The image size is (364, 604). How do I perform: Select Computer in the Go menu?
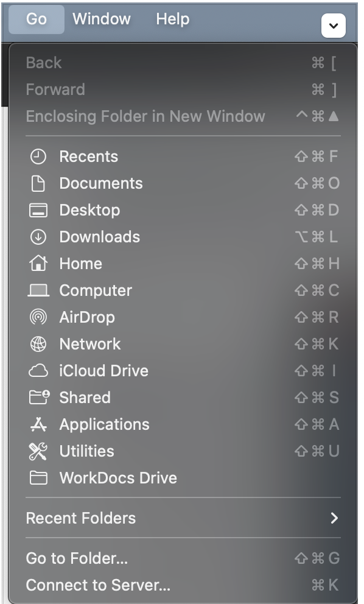[x=183, y=290]
